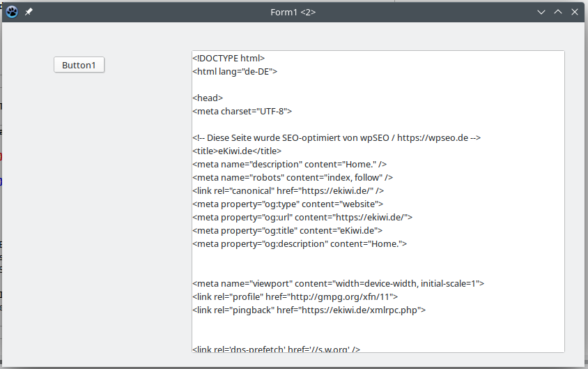
Task: Toggle the pin on all desktops icon
Action: [x=29, y=12]
